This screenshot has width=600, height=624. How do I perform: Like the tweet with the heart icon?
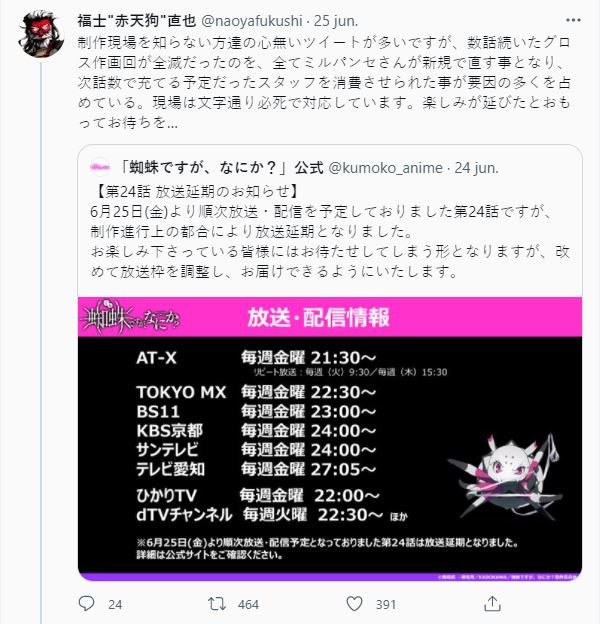[354, 604]
